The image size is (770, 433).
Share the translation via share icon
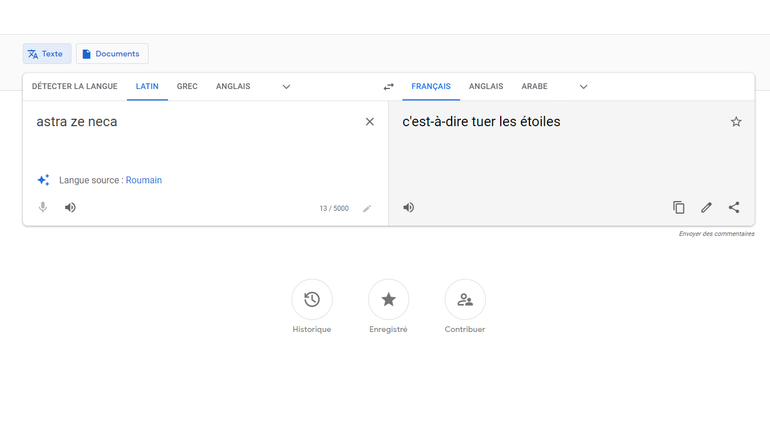(x=734, y=208)
